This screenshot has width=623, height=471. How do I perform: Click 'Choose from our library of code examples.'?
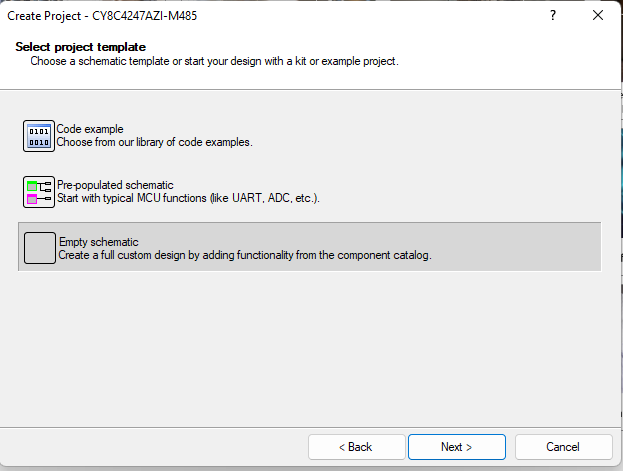click(x=155, y=142)
